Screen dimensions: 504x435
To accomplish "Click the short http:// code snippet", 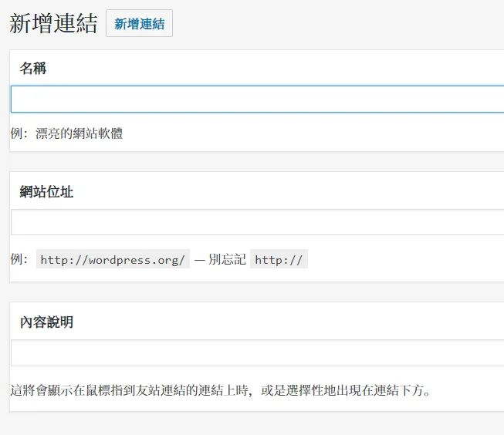I will pyautogui.click(x=279, y=260).
